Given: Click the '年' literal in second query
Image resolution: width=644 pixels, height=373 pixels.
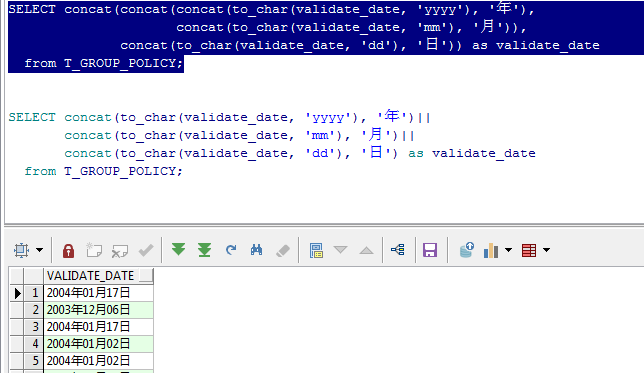Looking at the screenshot, I should click(392, 116).
